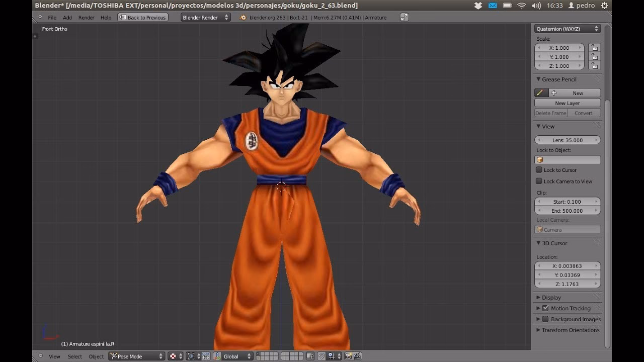Click the New Layer button
644x362 pixels.
pyautogui.click(x=568, y=103)
